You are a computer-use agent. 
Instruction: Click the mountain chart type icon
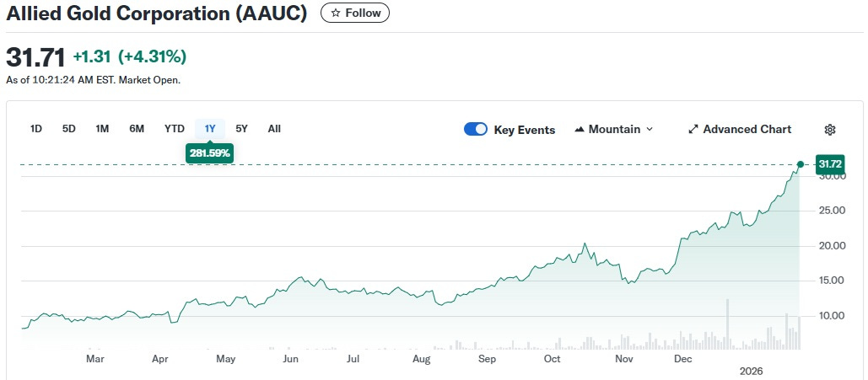pos(580,130)
